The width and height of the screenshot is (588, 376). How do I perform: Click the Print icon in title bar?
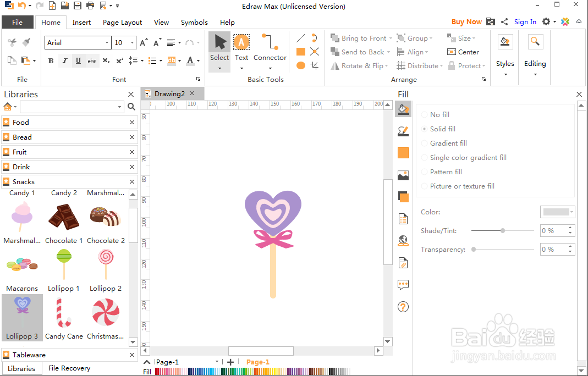pyautogui.click(x=90, y=5)
